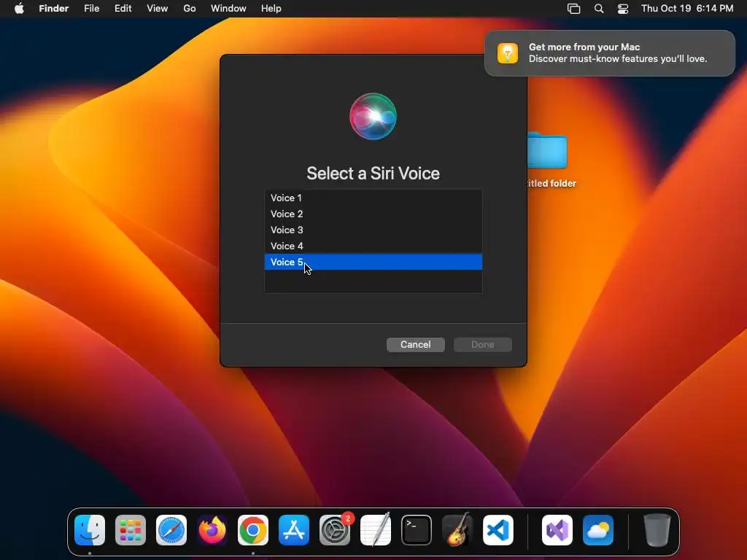Launch GarageBand from the Dock
Screen dimensions: 747x560
pos(457,530)
